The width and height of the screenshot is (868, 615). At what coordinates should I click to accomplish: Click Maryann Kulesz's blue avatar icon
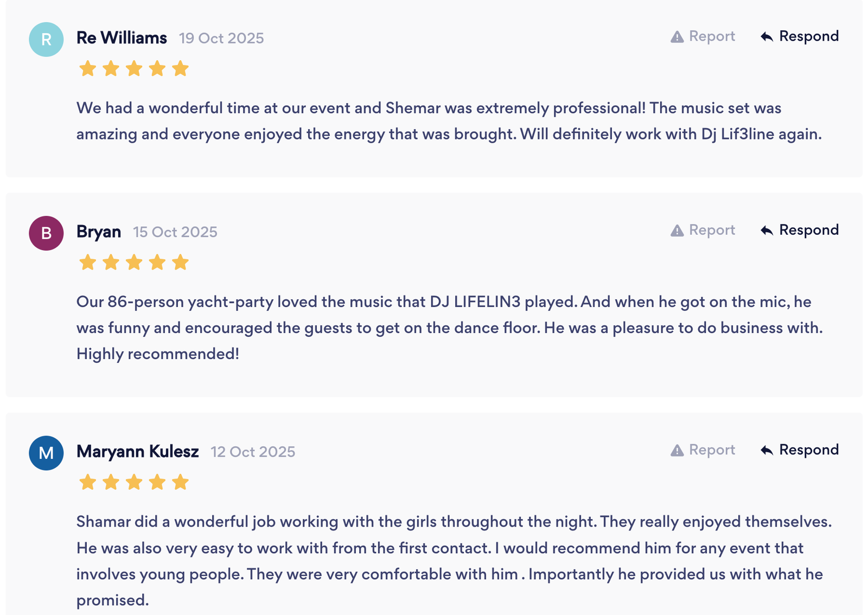[46, 453]
